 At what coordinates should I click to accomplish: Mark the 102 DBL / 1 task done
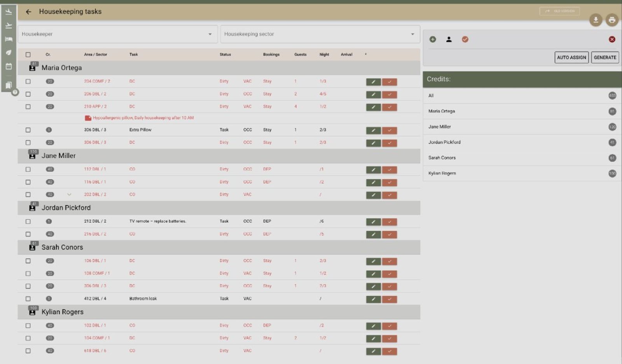(390, 326)
